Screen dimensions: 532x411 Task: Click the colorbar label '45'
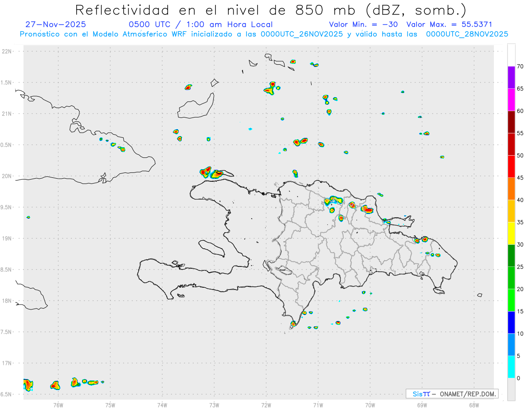point(520,178)
